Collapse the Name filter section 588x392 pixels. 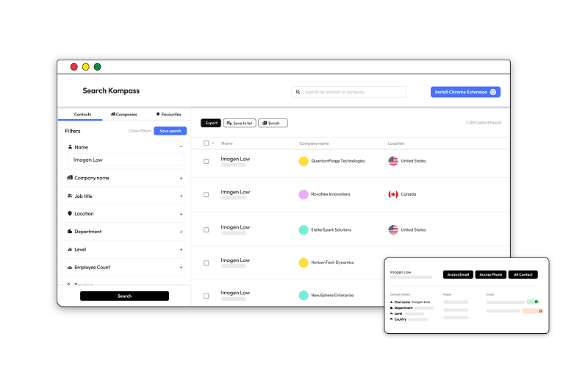(x=181, y=147)
